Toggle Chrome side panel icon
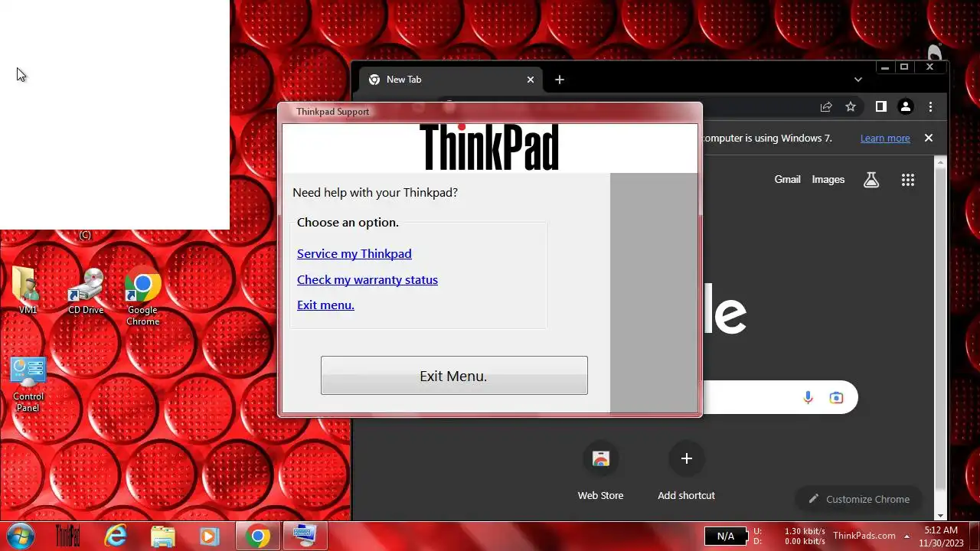The width and height of the screenshot is (980, 551). click(880, 107)
